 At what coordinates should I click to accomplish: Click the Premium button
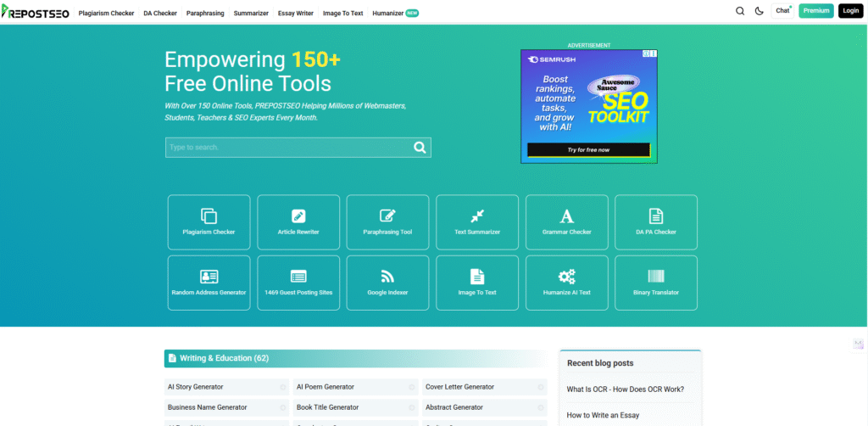click(815, 11)
